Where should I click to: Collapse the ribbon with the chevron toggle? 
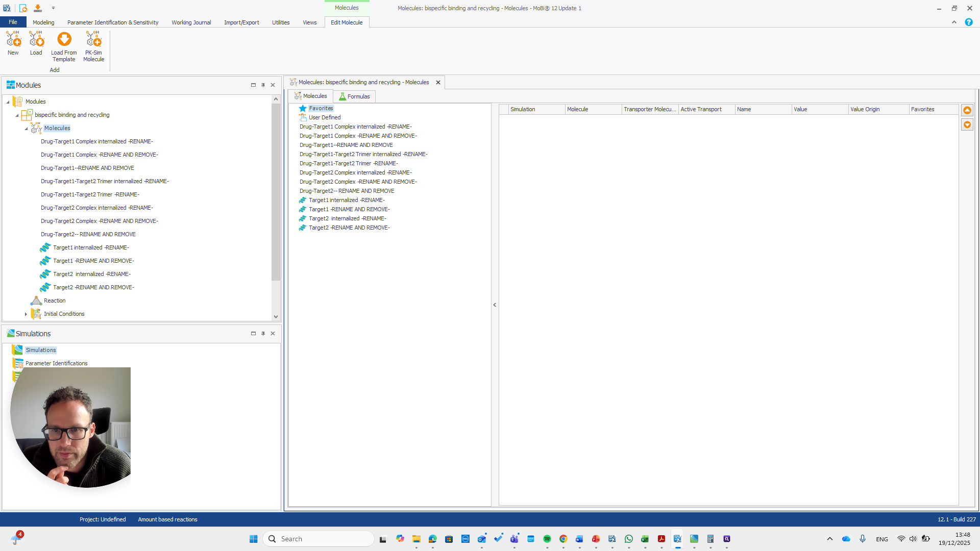(x=954, y=22)
